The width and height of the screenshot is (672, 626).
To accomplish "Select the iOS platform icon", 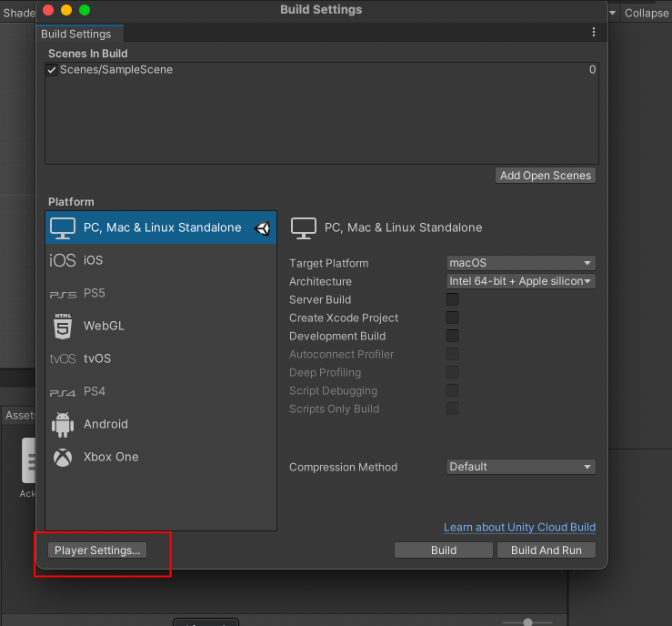I will click(x=63, y=260).
